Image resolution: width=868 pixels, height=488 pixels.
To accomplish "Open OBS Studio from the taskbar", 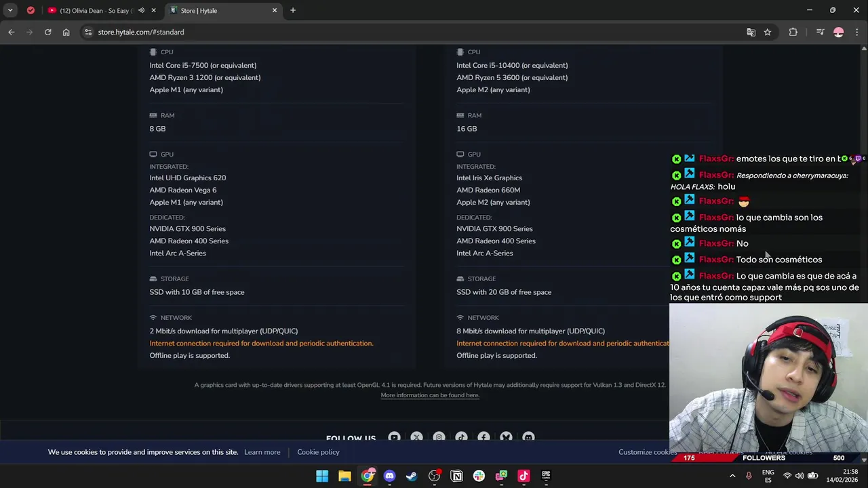I will (434, 476).
